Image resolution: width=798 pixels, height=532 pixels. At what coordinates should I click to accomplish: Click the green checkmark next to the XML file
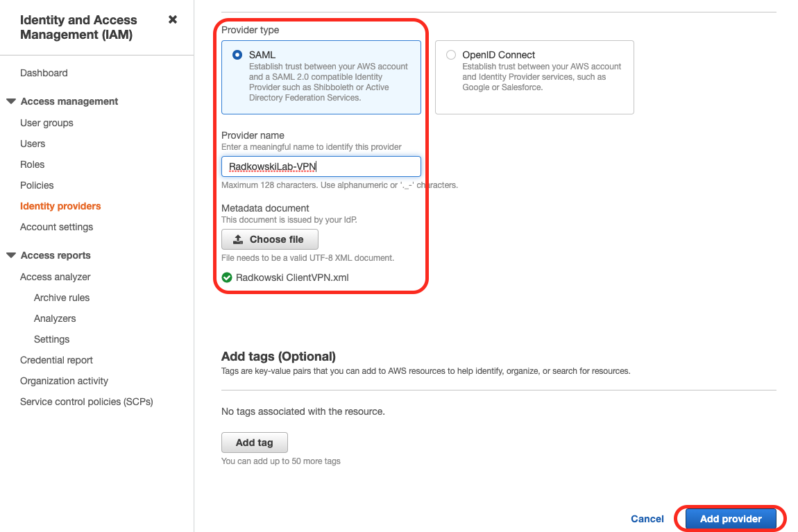click(x=227, y=277)
